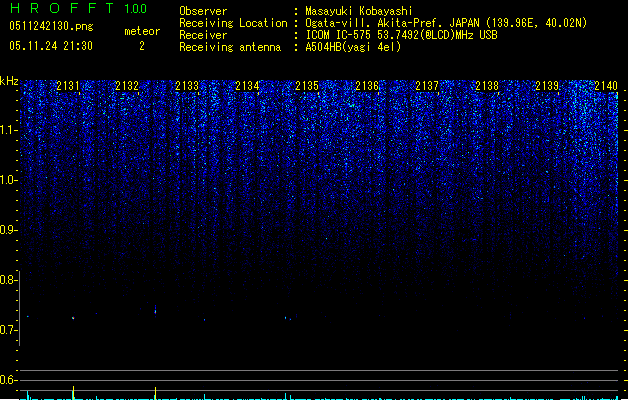Click the meteor echo below marker 2131
This screenshot has width=629, height=400.
73,318
